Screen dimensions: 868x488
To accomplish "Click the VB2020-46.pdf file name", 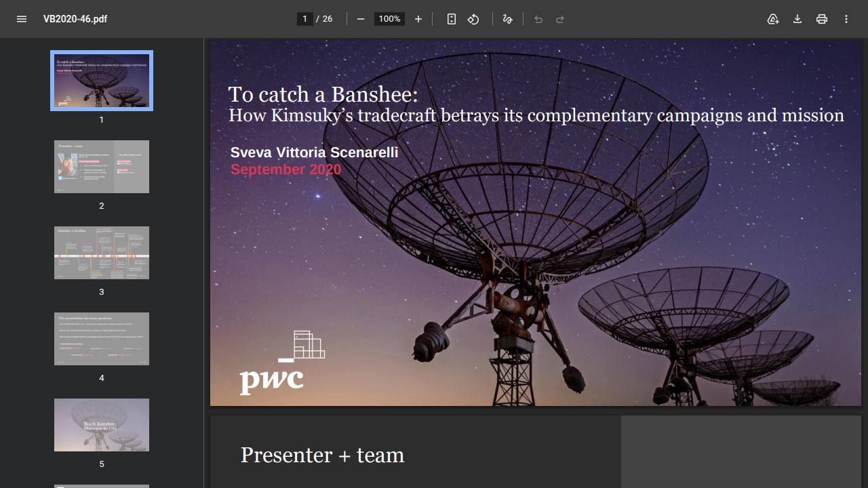I will pos(75,19).
